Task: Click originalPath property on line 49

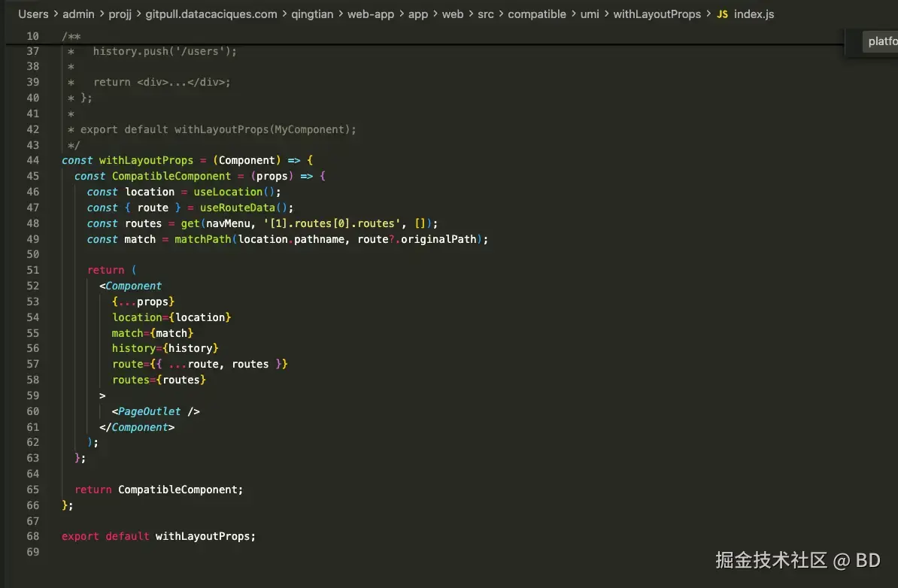Action: (438, 239)
